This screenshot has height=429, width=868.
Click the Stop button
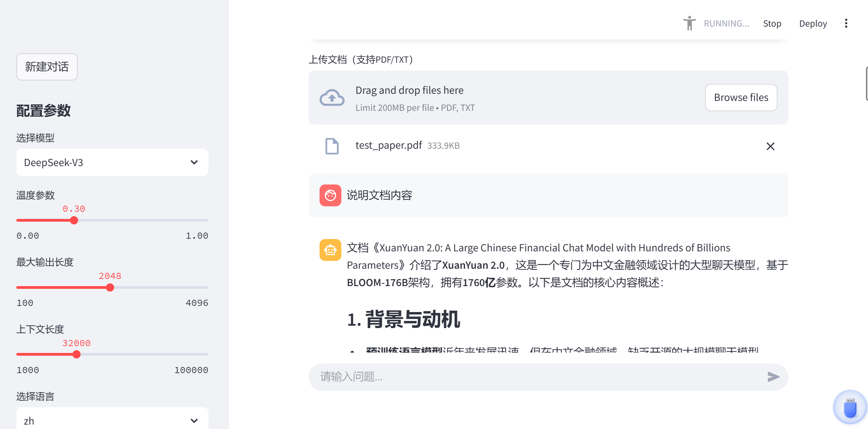[x=772, y=24]
